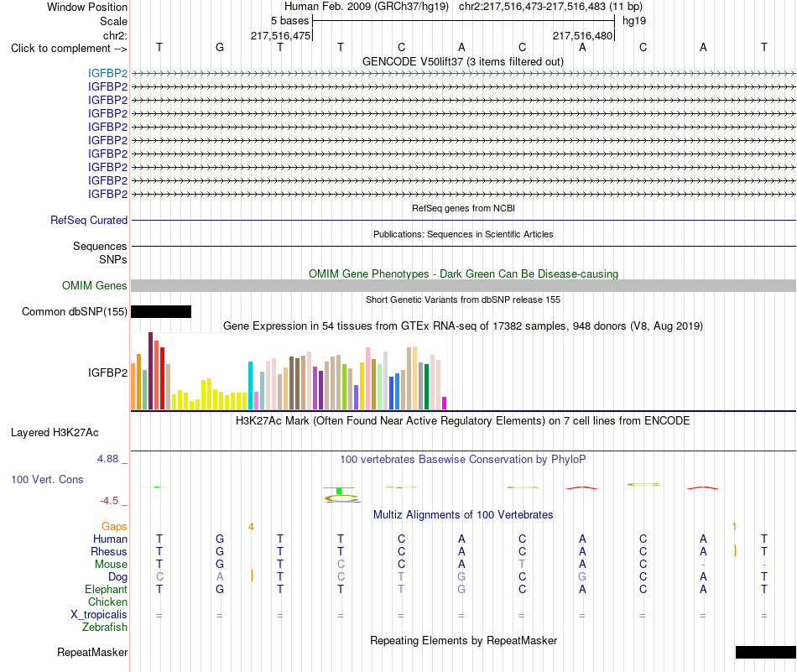
Task: Click the 'Dog' species label
Action: [x=117, y=577]
